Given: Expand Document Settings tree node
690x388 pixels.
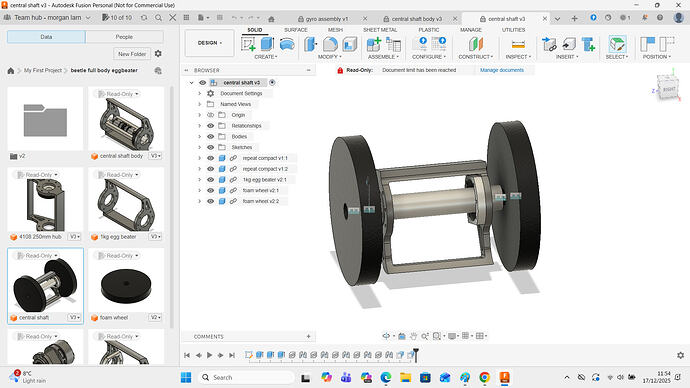Looking at the screenshot, I should (199, 93).
